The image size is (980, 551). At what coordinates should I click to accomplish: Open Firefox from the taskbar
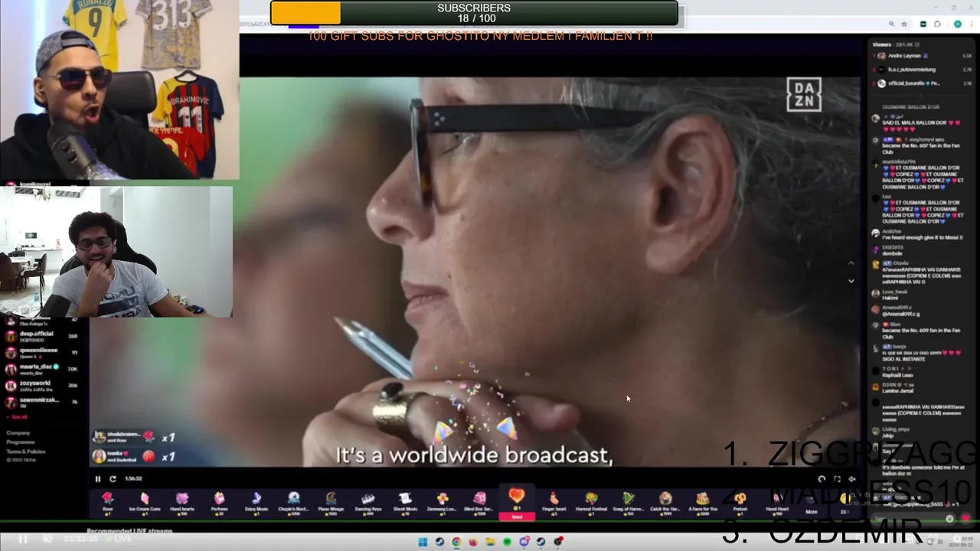(x=473, y=542)
